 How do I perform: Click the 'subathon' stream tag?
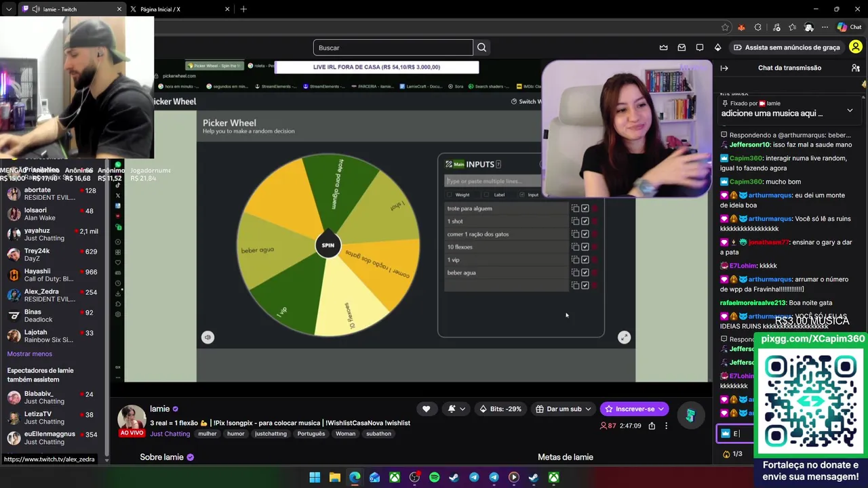[378, 434]
